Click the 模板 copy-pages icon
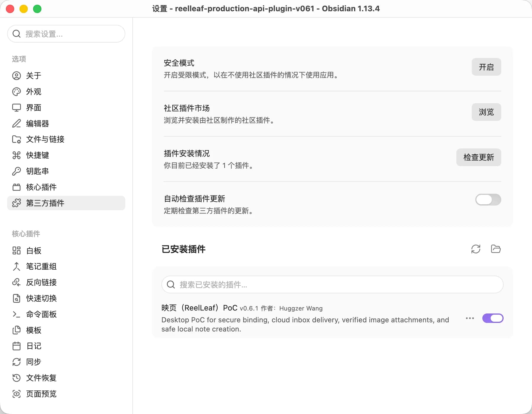Image resolution: width=532 pixels, height=414 pixels. tap(17, 330)
